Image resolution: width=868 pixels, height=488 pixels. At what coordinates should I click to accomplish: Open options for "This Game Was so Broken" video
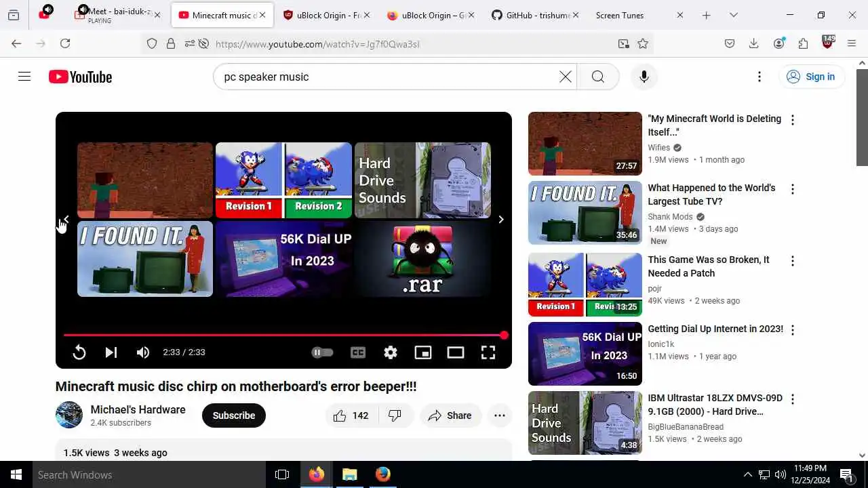(x=793, y=261)
